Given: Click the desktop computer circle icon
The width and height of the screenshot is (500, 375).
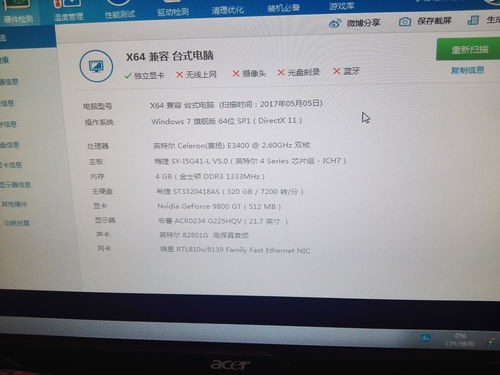Looking at the screenshot, I should tap(96, 66).
